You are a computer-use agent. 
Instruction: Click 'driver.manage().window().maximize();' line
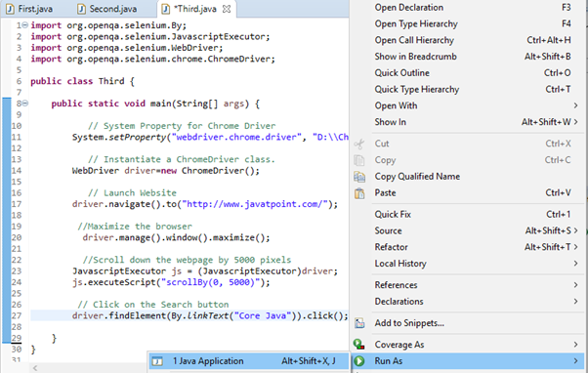point(176,237)
